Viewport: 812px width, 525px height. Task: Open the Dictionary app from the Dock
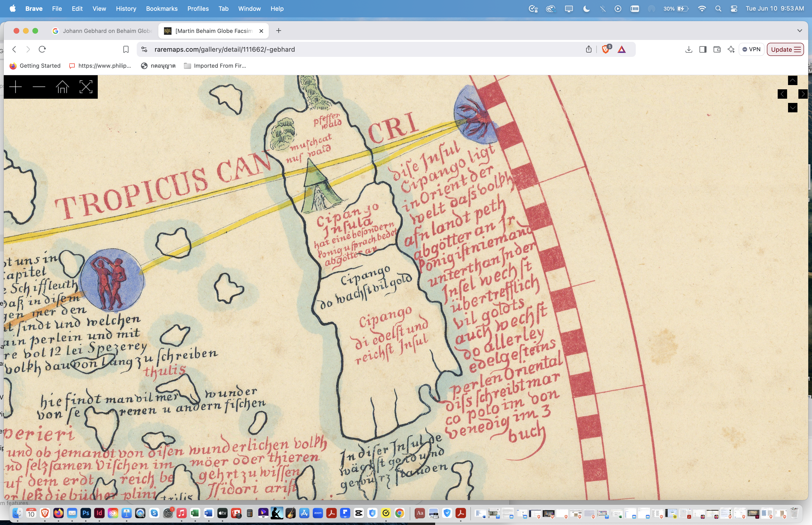(x=420, y=513)
